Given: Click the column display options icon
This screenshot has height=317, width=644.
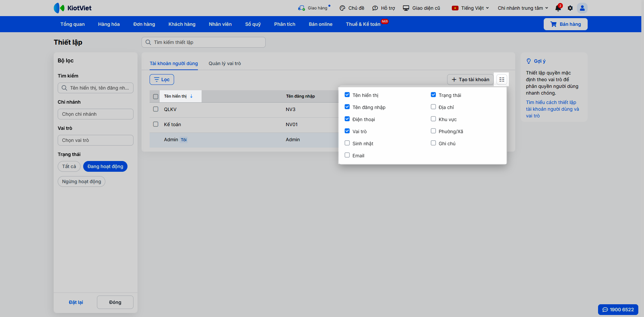Looking at the screenshot, I should 502,80.
